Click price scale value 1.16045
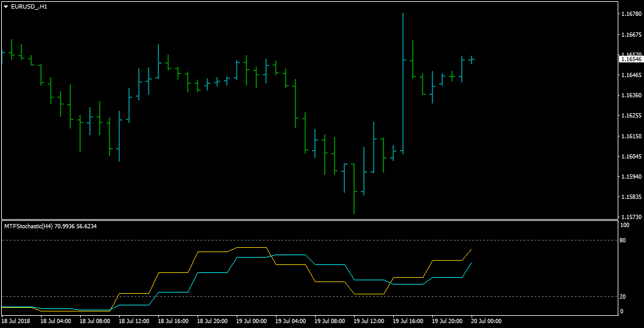 632,156
